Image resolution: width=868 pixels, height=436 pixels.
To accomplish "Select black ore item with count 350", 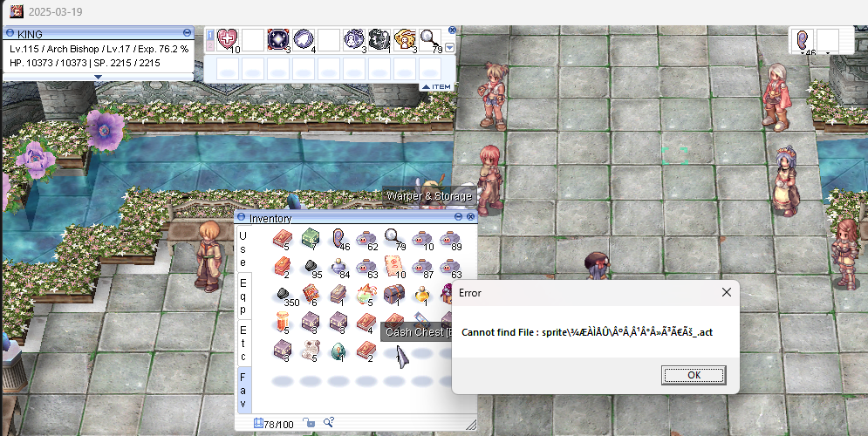I will [x=284, y=296].
